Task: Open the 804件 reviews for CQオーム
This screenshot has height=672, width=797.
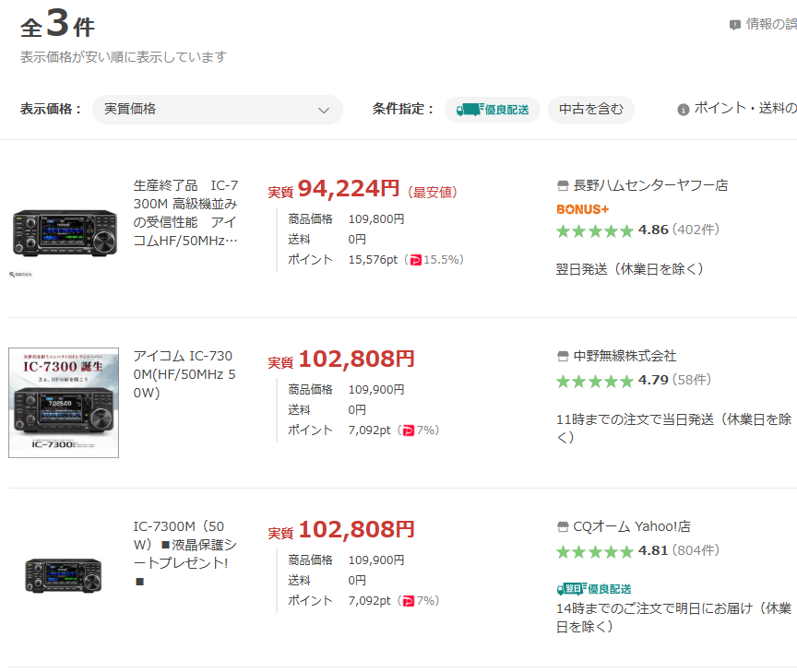Action: 696,551
